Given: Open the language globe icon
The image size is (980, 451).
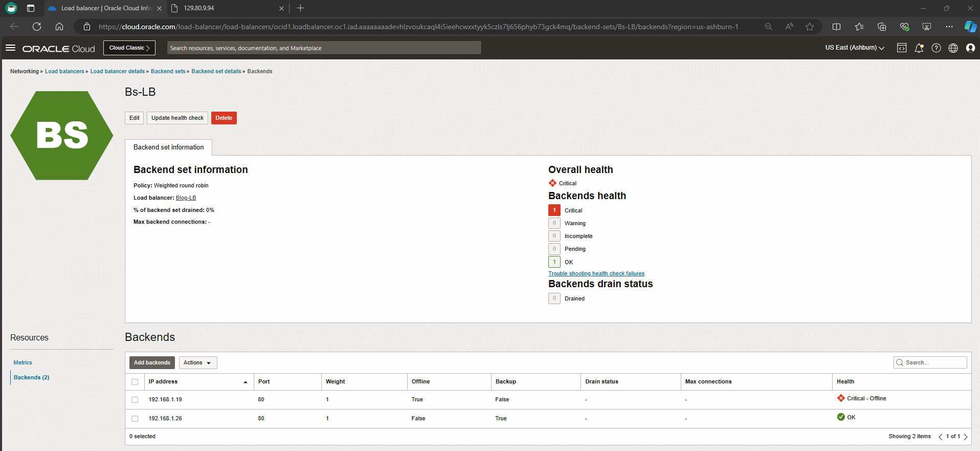Looking at the screenshot, I should (953, 48).
